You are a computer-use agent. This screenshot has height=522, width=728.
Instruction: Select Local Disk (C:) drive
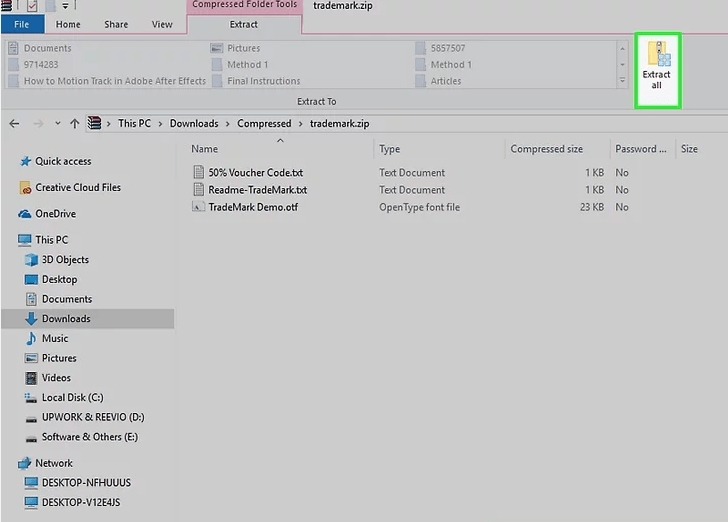pos(72,397)
